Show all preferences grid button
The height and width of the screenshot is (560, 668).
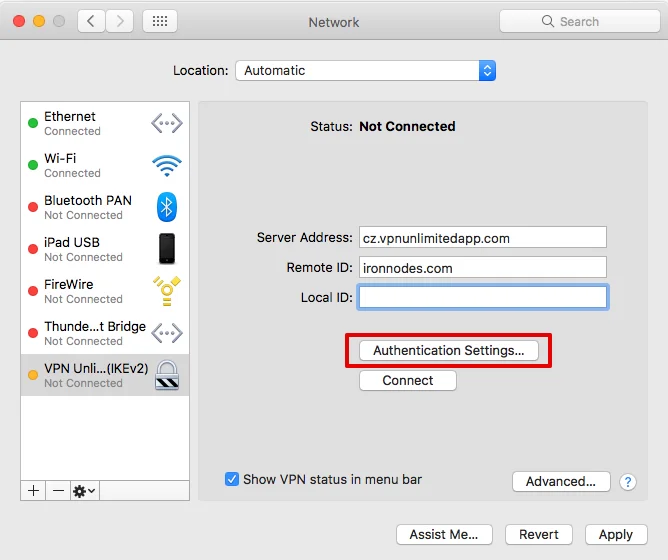pyautogui.click(x=160, y=21)
